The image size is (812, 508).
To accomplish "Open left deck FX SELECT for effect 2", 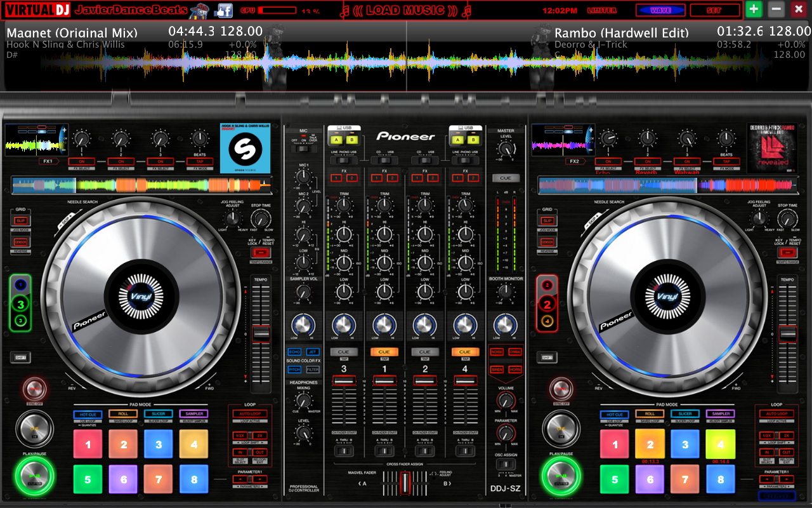I will pos(121,168).
